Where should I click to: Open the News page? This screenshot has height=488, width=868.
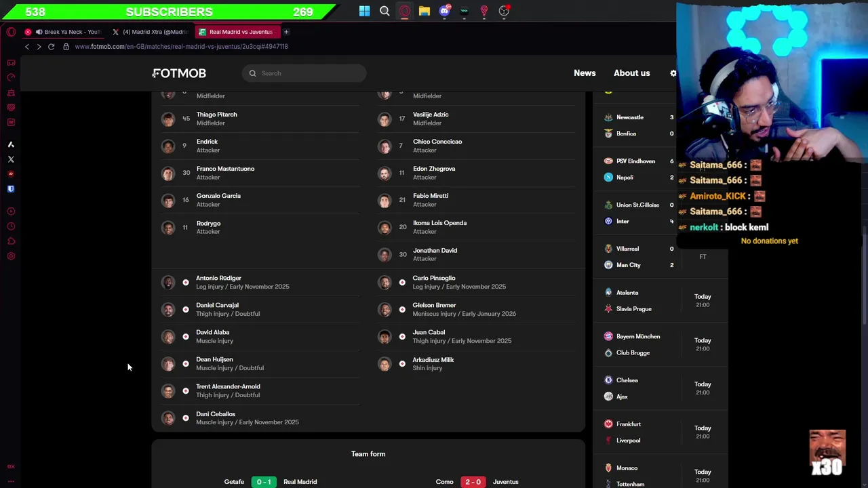click(585, 73)
